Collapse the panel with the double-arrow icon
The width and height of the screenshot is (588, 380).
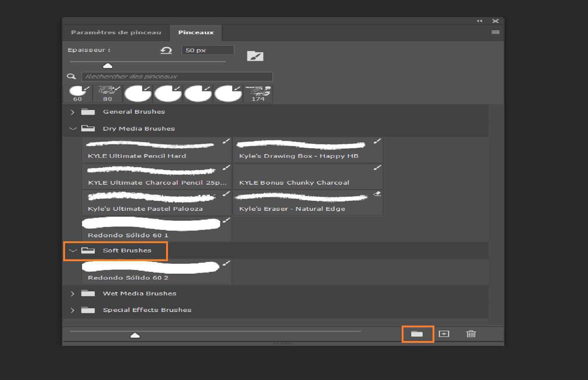click(480, 21)
